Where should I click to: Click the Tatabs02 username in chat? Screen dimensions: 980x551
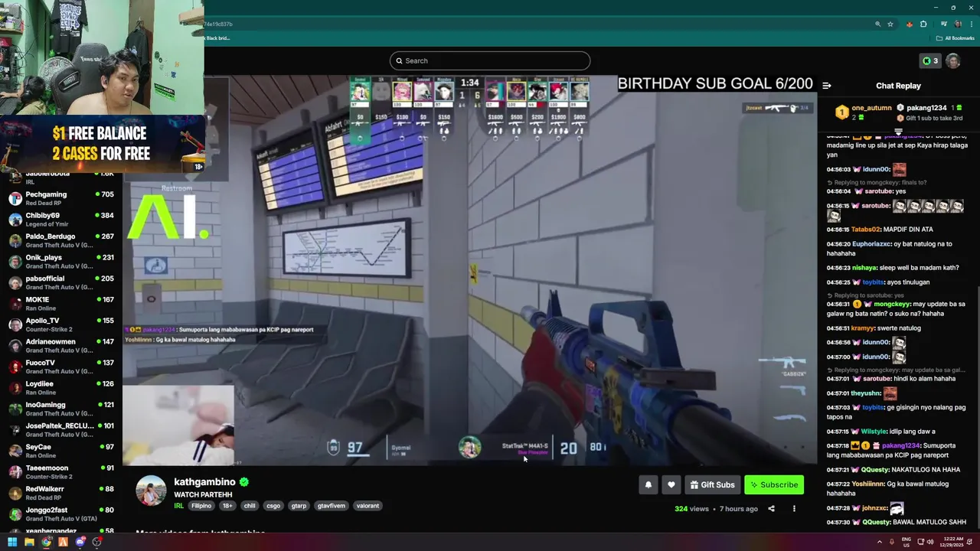click(x=865, y=230)
